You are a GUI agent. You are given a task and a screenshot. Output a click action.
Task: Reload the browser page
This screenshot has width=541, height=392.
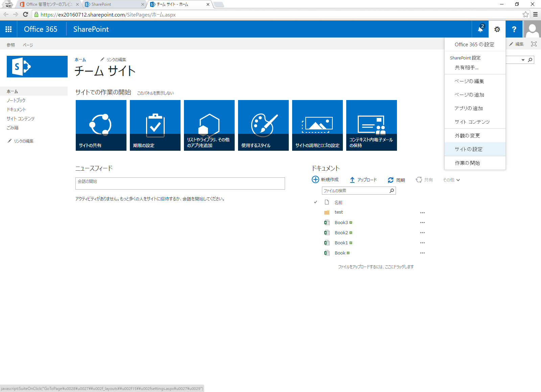tap(25, 14)
